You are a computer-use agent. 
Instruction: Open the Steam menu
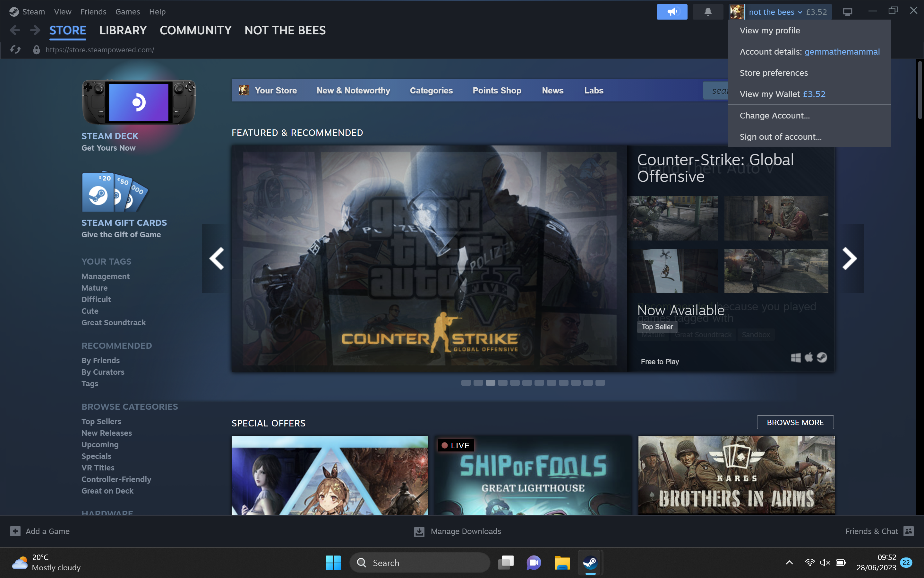pyautogui.click(x=34, y=12)
